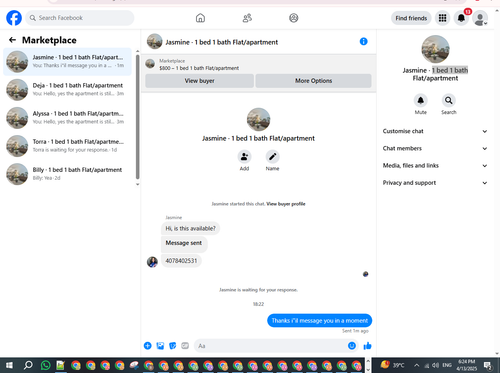Image resolution: width=500 pixels, height=373 pixels.
Task: Open Torra conversation in chat list
Action: [x=68, y=146]
